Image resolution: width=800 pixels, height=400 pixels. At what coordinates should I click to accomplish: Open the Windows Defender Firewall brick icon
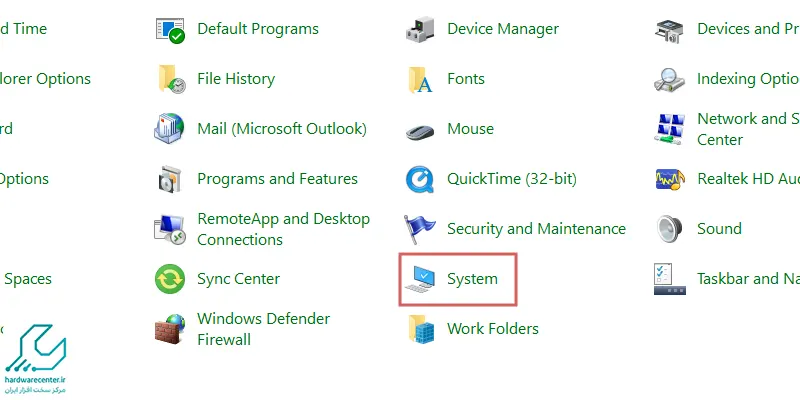[170, 329]
